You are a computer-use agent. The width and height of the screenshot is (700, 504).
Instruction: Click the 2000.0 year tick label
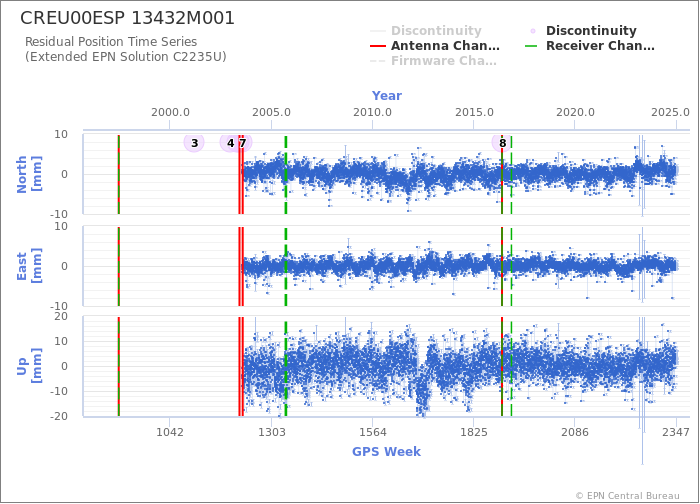pos(170,112)
